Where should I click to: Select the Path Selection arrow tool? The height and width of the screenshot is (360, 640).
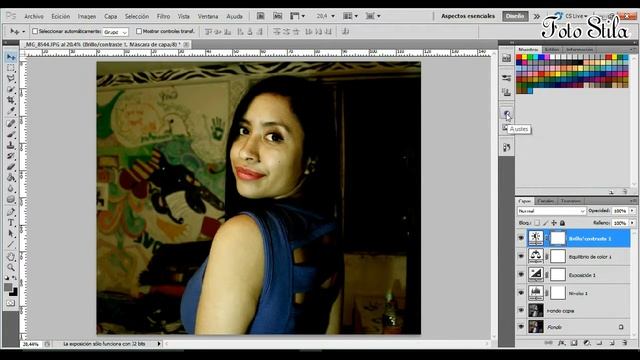(11, 234)
